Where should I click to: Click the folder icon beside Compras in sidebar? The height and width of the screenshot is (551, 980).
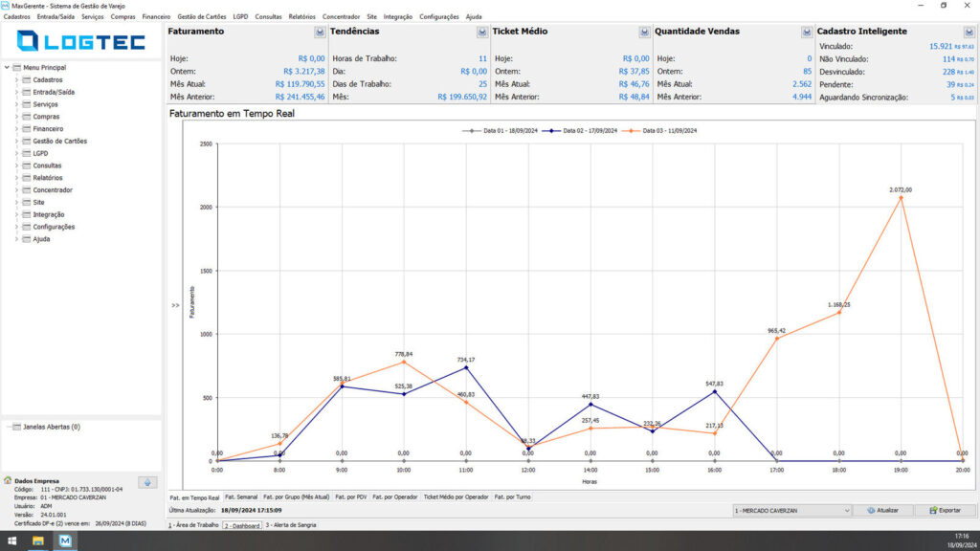[26, 116]
